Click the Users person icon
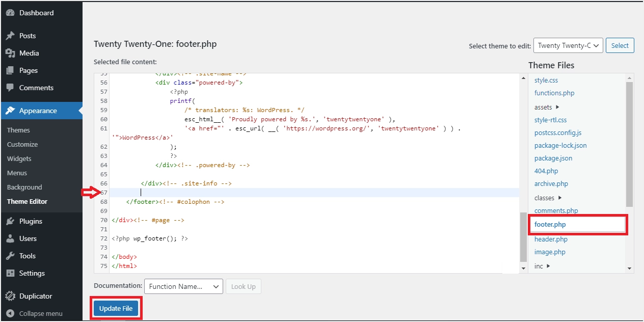Screen dimensions: 644x322 pos(10,238)
